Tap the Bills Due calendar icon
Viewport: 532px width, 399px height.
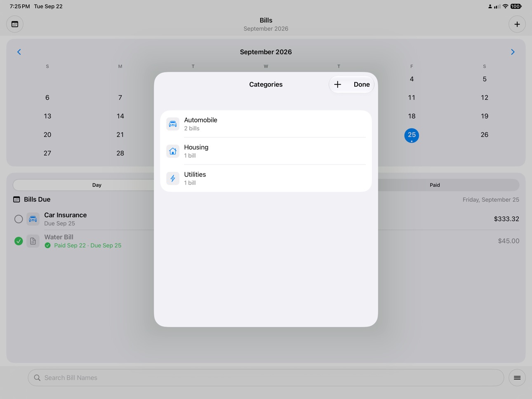click(x=16, y=199)
